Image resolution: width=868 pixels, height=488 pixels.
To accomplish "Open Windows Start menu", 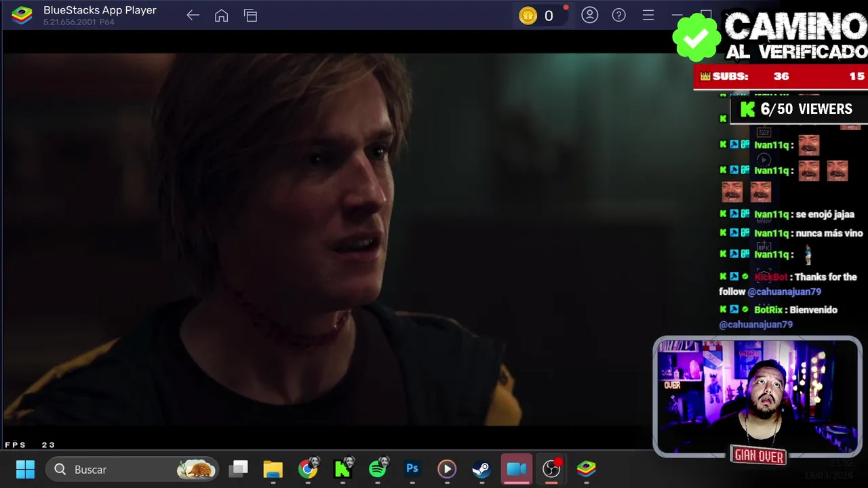I will pyautogui.click(x=25, y=469).
